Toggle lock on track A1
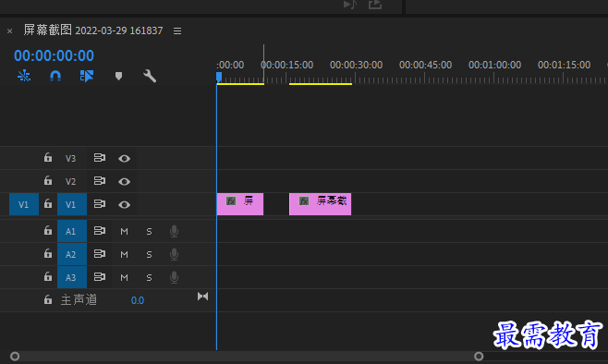 point(48,231)
